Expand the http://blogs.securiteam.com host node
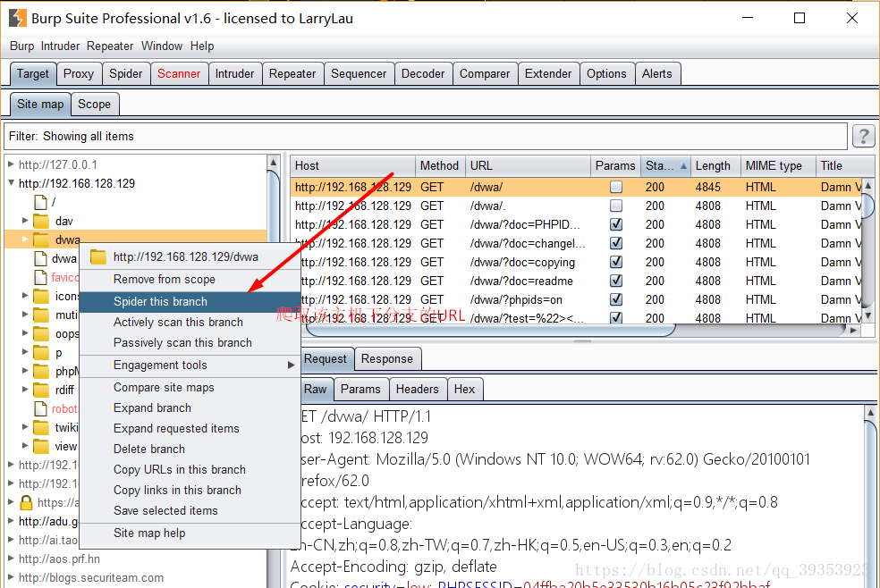 click(12, 576)
